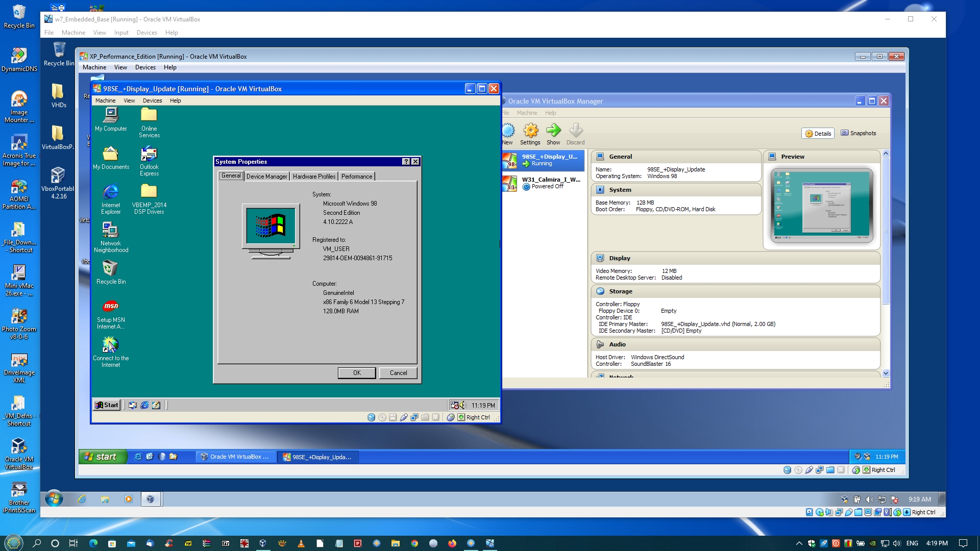Image resolution: width=980 pixels, height=551 pixels.
Task: Click Internet Explorer in Windows 98 quick launch
Action: [x=144, y=405]
